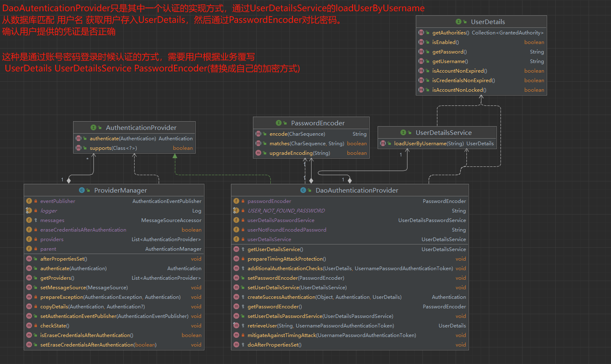Select getUserDetailsService() method row
The image size is (611, 364).
coord(350,249)
